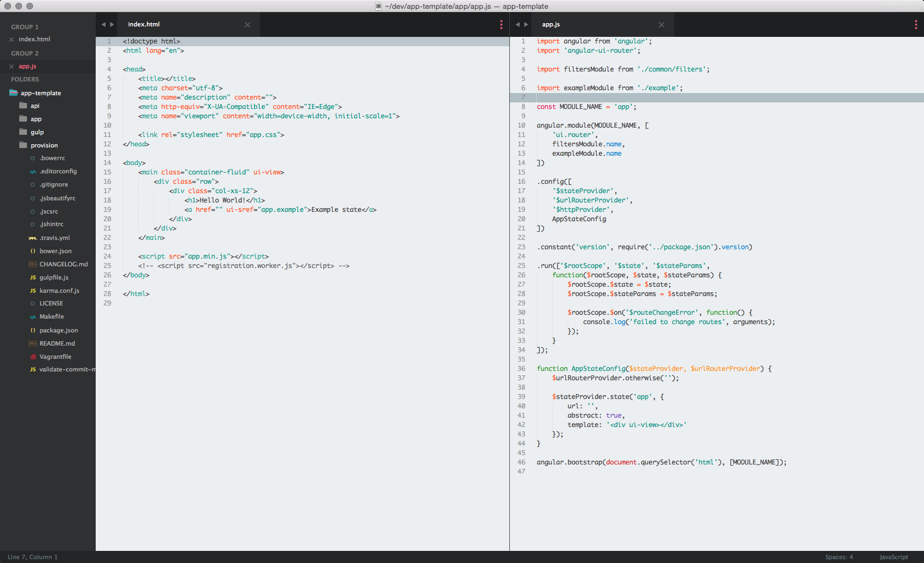The height and width of the screenshot is (563, 924).
Task: Change indentation via Spaces: 4
Action: pos(839,557)
